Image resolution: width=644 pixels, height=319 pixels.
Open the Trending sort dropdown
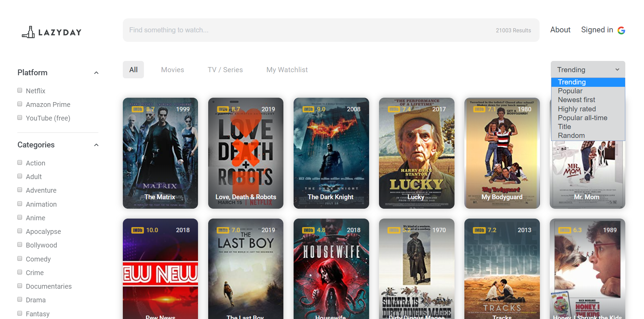tap(588, 69)
